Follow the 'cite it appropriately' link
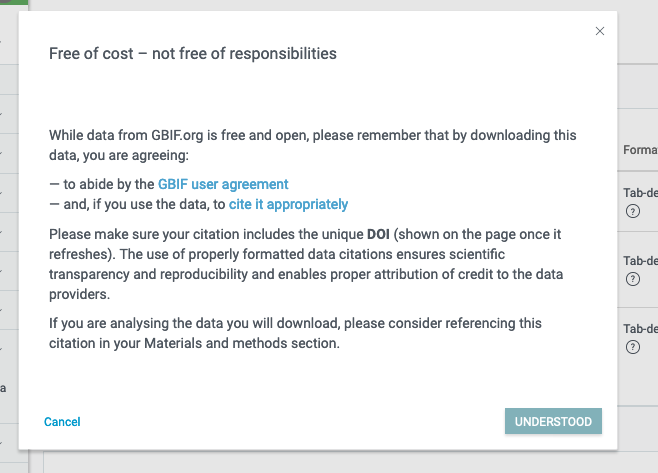Image resolution: width=658 pixels, height=473 pixels. pos(288,204)
